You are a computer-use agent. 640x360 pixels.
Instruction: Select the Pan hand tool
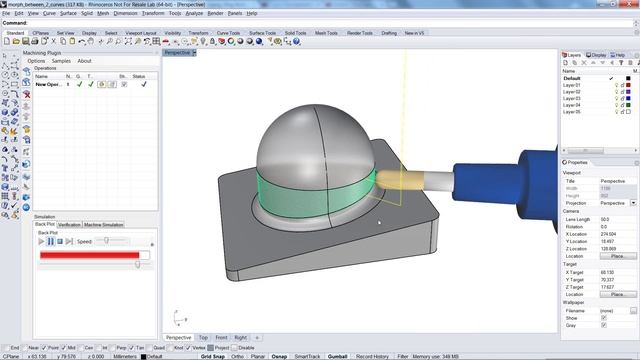point(91,41)
